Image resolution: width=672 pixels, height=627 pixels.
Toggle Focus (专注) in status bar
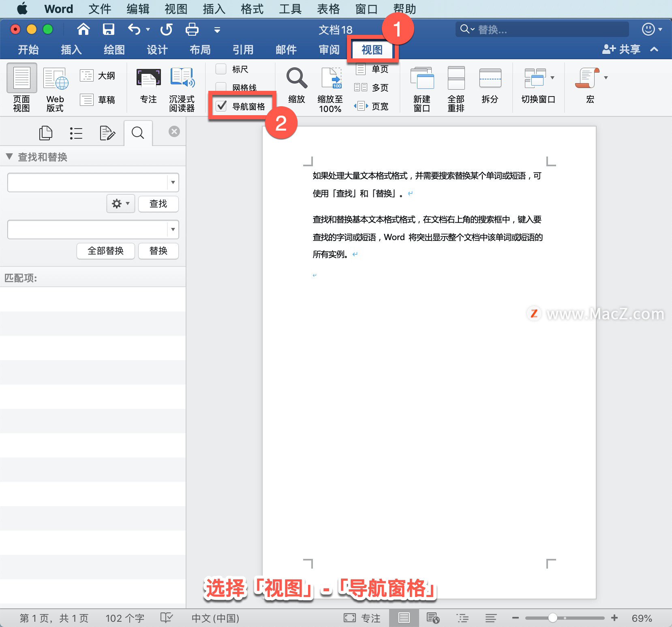[362, 618]
